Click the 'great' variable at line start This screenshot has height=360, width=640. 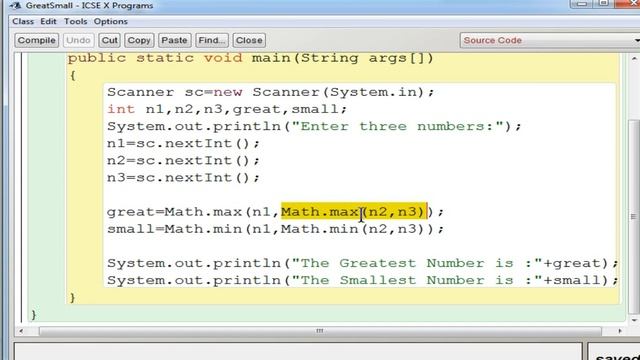pos(131,212)
